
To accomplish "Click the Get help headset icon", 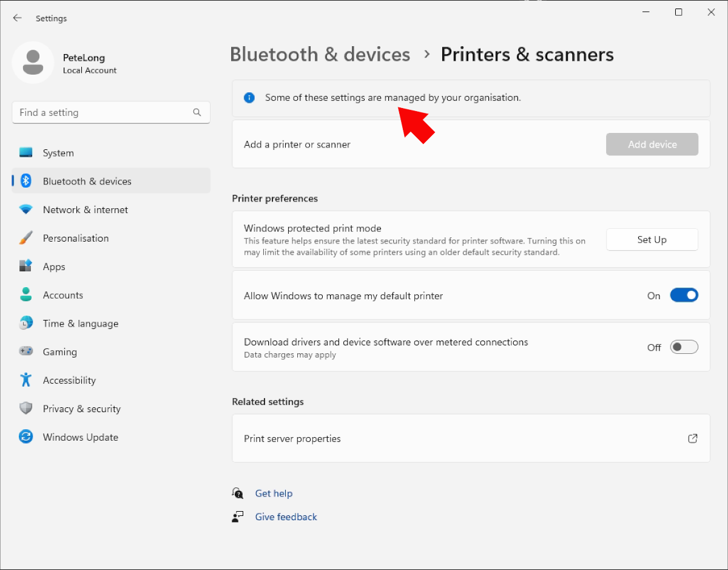I will point(237,493).
